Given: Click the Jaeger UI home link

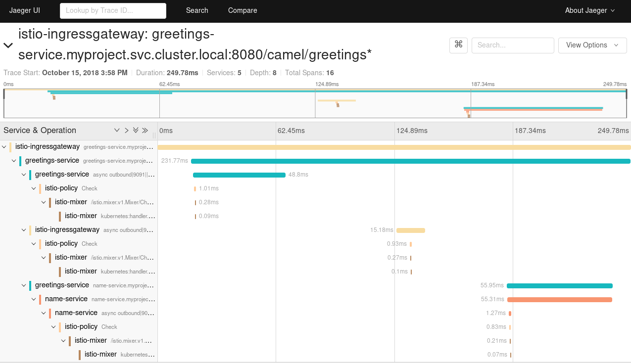Looking at the screenshot, I should pos(25,10).
